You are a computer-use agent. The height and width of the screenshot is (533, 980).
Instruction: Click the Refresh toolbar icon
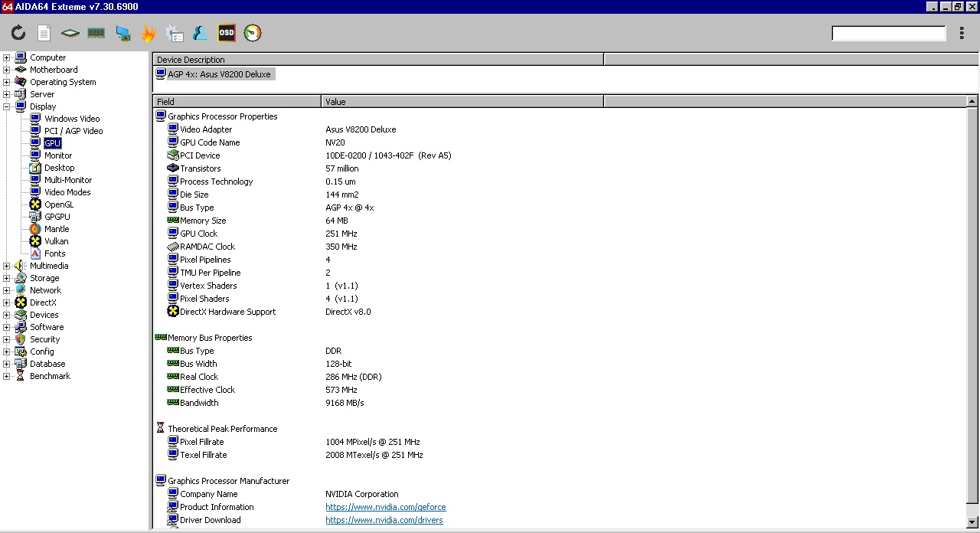tap(18, 33)
